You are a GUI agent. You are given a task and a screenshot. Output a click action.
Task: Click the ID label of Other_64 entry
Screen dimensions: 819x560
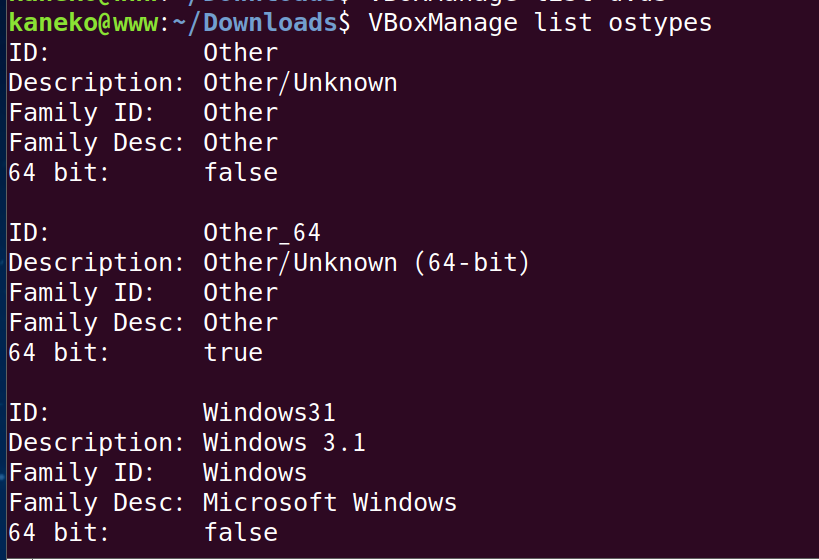click(x=29, y=232)
